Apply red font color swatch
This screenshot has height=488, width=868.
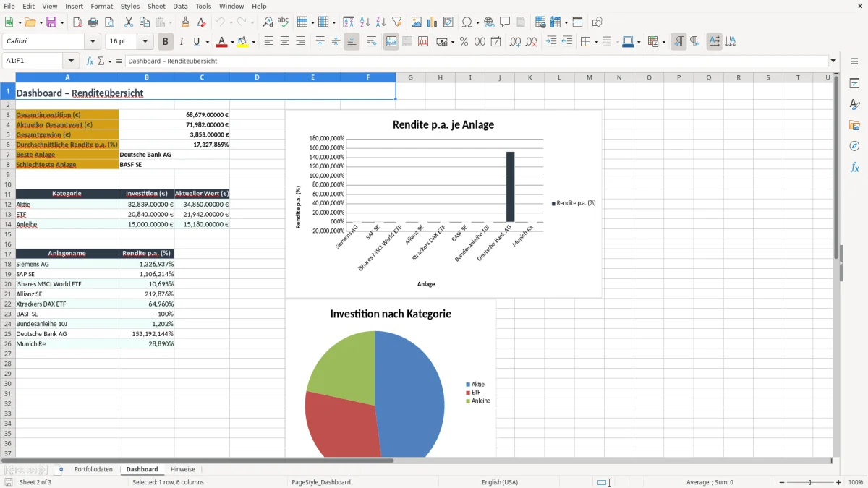(x=221, y=42)
